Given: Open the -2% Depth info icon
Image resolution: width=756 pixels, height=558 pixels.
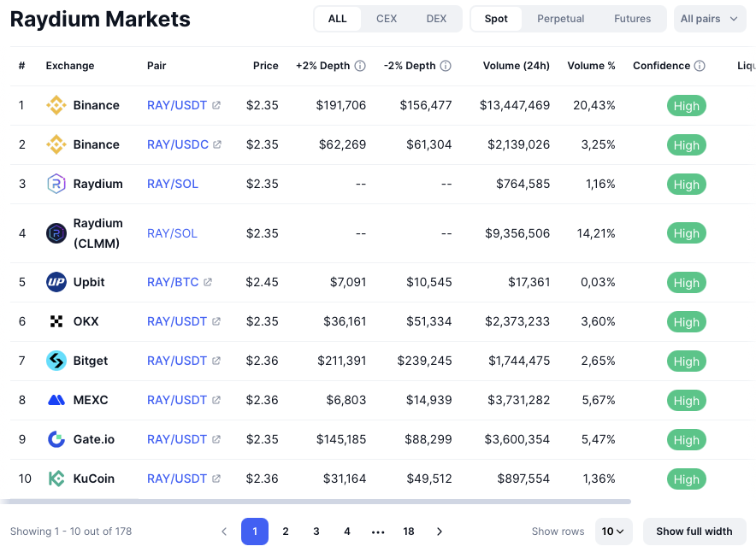Looking at the screenshot, I should (x=446, y=66).
